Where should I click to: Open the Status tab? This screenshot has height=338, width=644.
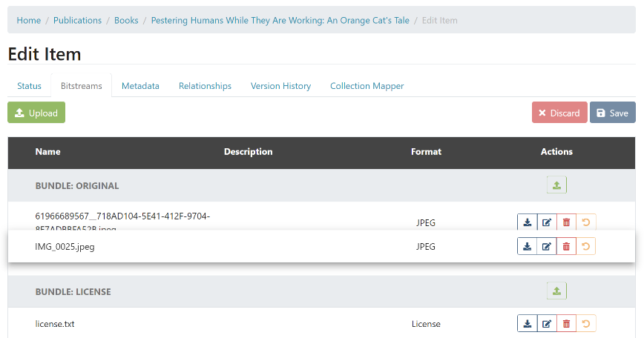(x=30, y=86)
